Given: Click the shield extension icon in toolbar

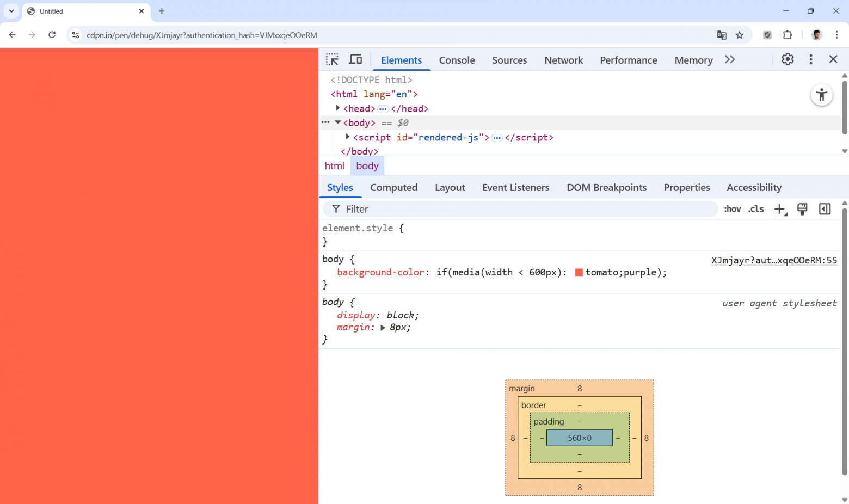Looking at the screenshot, I should coord(767,35).
